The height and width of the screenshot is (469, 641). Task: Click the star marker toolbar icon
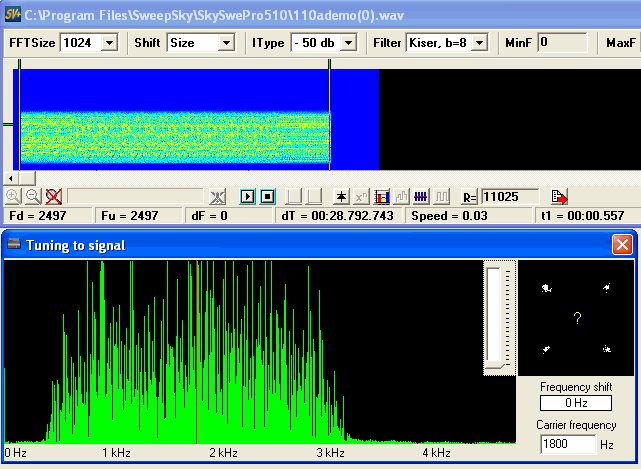click(341, 196)
